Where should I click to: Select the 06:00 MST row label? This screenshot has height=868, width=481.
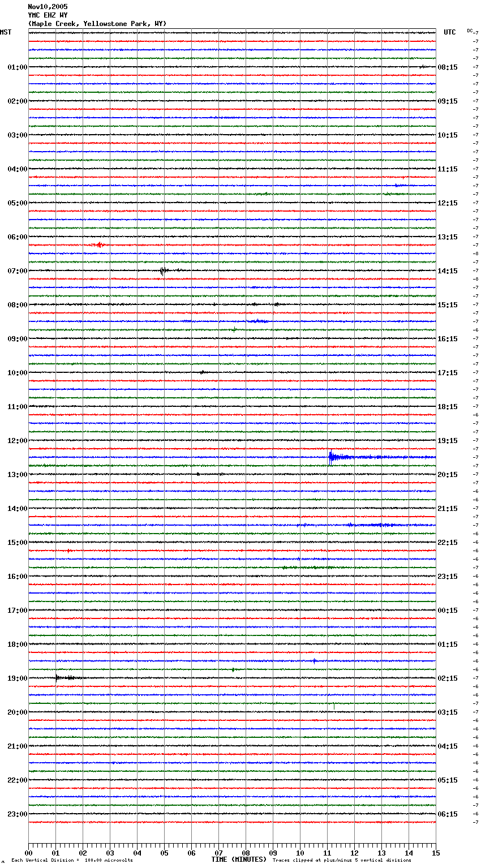tap(18, 237)
